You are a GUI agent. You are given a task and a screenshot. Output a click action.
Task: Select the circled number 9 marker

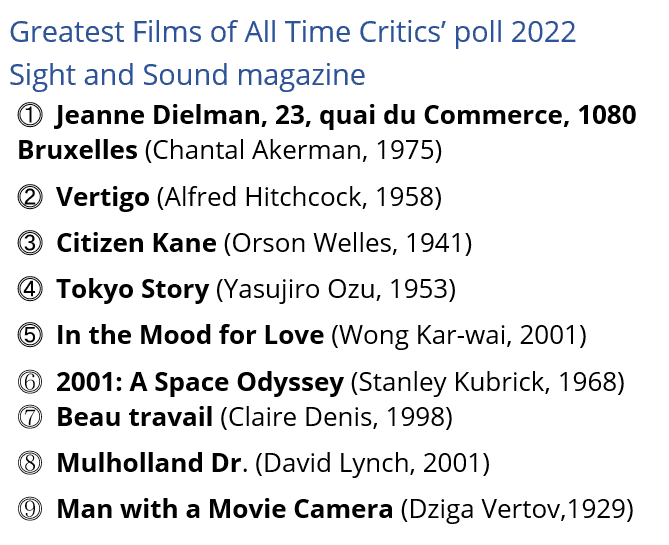[30, 509]
